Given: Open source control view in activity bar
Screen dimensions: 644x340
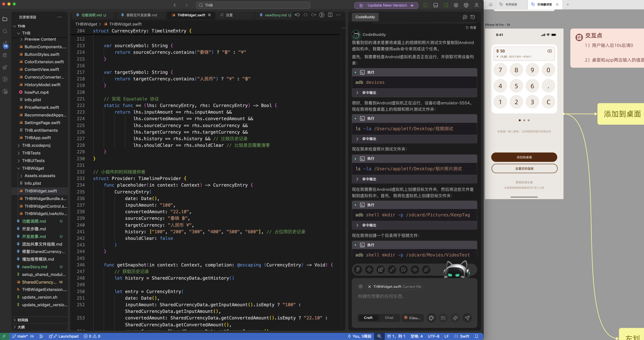Looking at the screenshot, I should coord(5,43).
